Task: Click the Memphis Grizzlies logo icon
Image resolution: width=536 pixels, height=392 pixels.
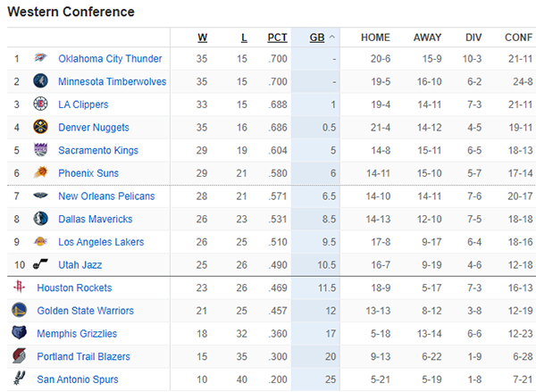Action: click(19, 334)
